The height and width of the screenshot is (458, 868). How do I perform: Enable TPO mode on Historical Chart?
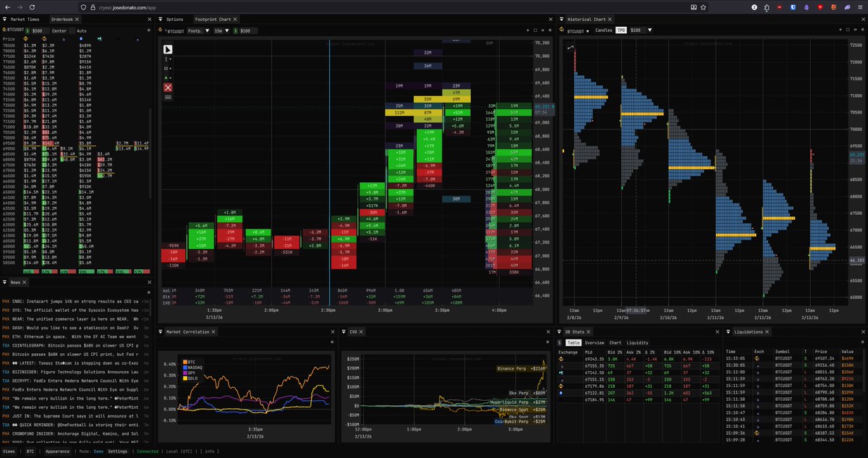[621, 30]
